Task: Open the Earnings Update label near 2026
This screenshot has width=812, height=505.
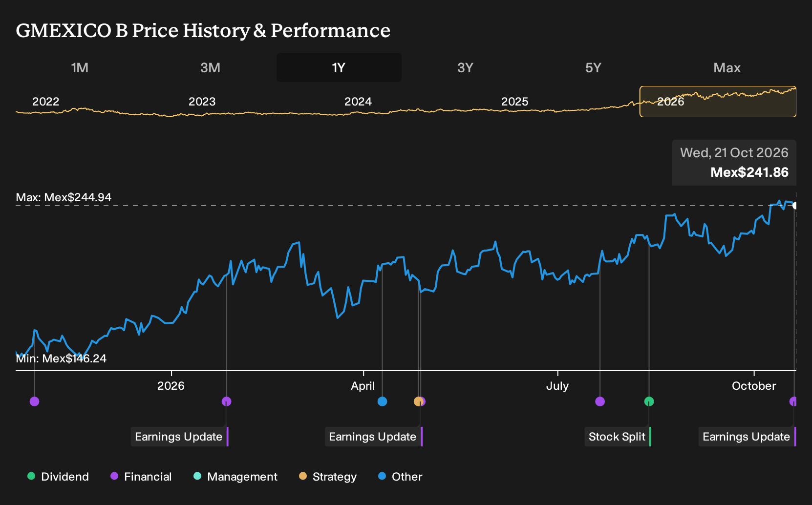Action: pos(179,437)
